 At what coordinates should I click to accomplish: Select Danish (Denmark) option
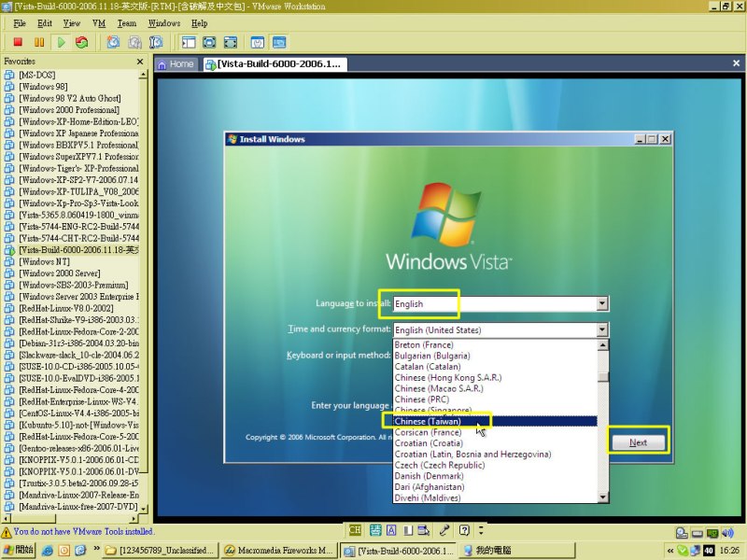[495, 476]
